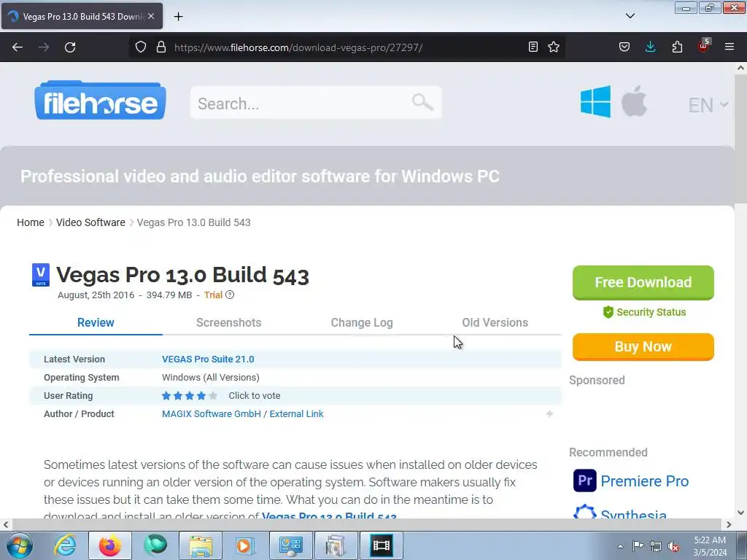Image resolution: width=747 pixels, height=560 pixels.
Task: Open the film strip app on taskbar
Action: coord(381,545)
